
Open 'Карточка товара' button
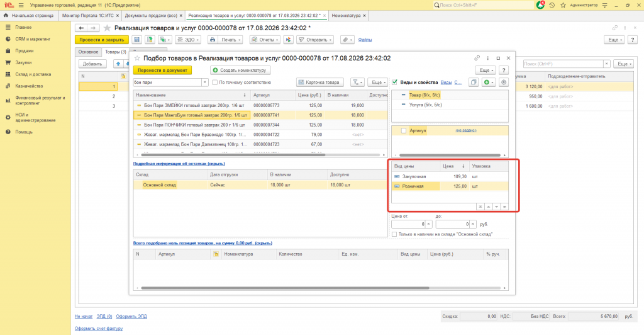319,82
